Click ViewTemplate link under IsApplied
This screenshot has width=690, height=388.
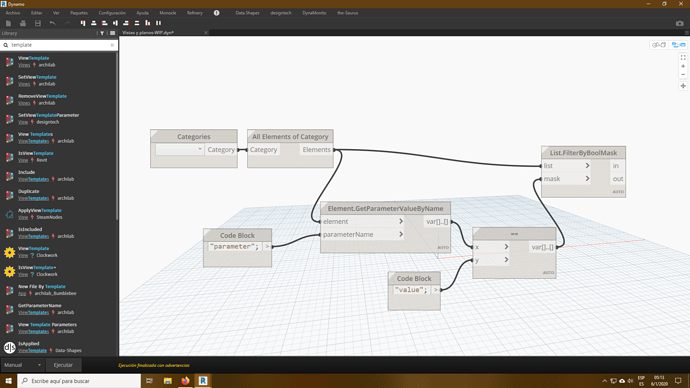coord(32,351)
